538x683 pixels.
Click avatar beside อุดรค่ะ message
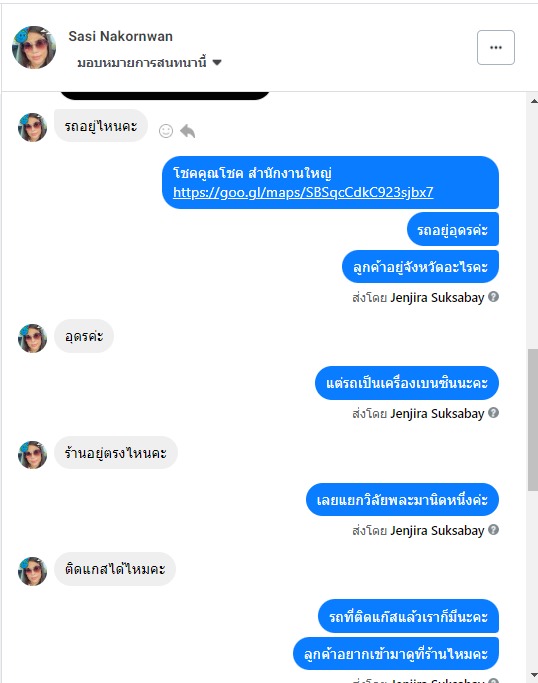click(32, 338)
